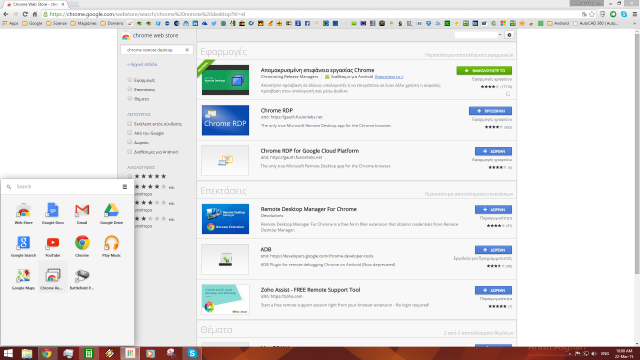Viewport: 640px width, 360px height.
Task: Open Chrome RDP app thumbnail
Action: pos(225,120)
